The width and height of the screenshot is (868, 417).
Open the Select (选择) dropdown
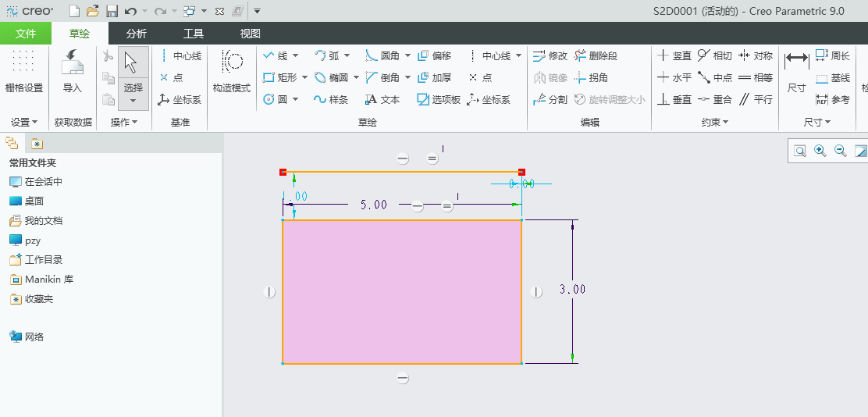click(133, 101)
